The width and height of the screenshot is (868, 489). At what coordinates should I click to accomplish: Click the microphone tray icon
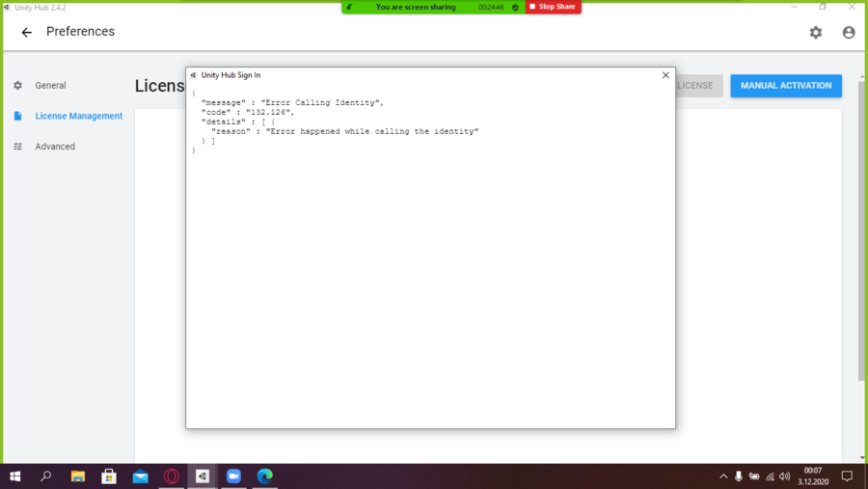coord(739,476)
